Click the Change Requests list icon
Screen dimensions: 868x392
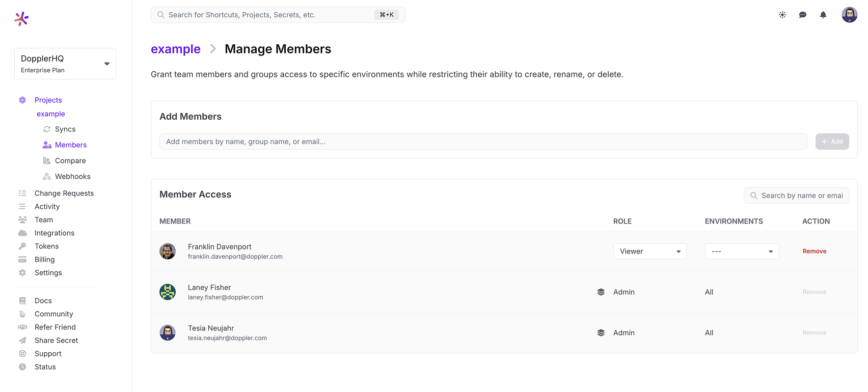[x=22, y=193]
